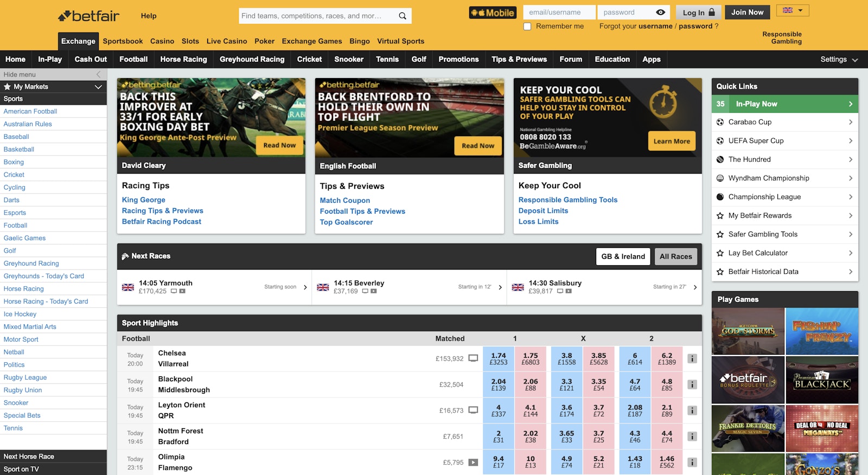Open the Premium Blackjack game thumbnail
868x475 pixels.
coord(822,380)
